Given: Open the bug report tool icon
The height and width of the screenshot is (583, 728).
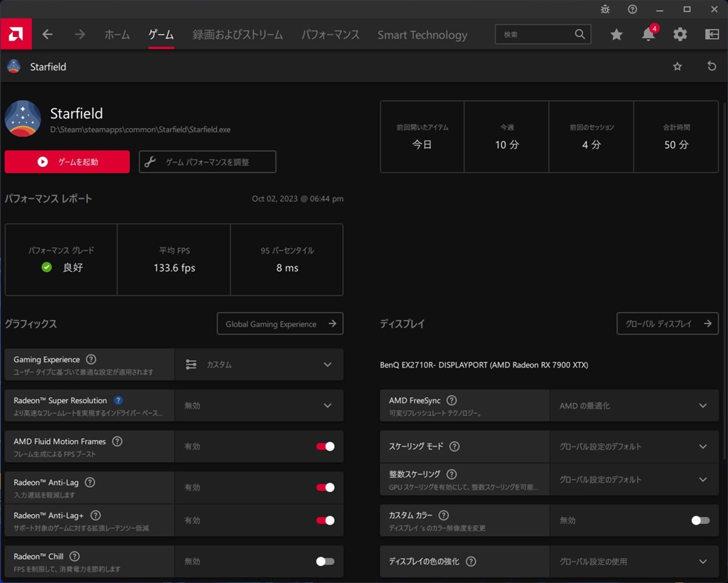Looking at the screenshot, I should [605, 9].
